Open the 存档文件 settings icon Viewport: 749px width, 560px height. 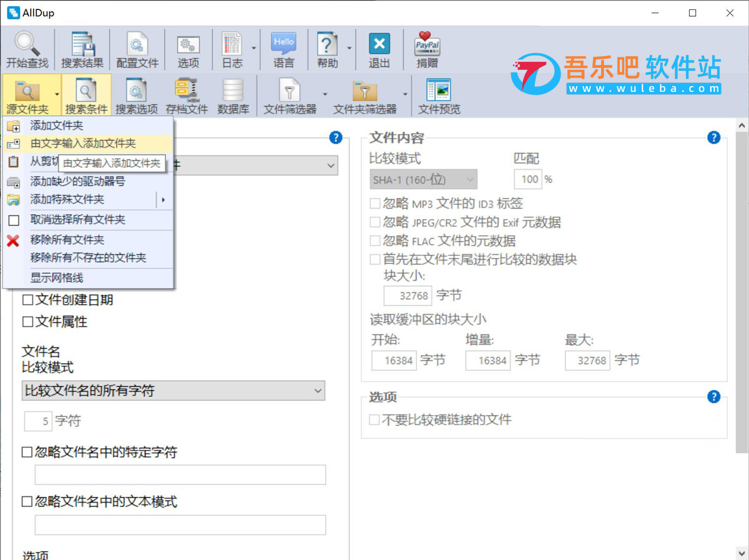(x=187, y=91)
